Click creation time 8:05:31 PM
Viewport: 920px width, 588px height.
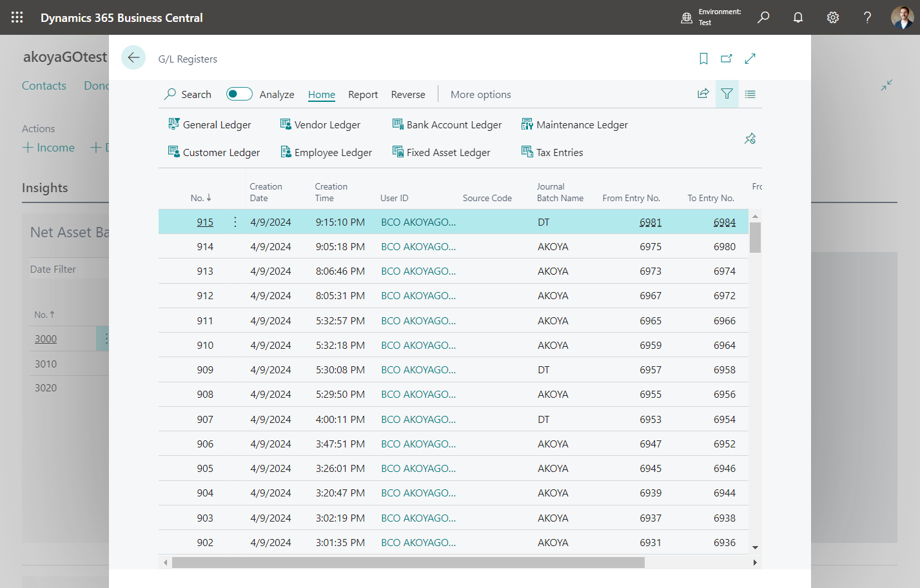tap(340, 295)
